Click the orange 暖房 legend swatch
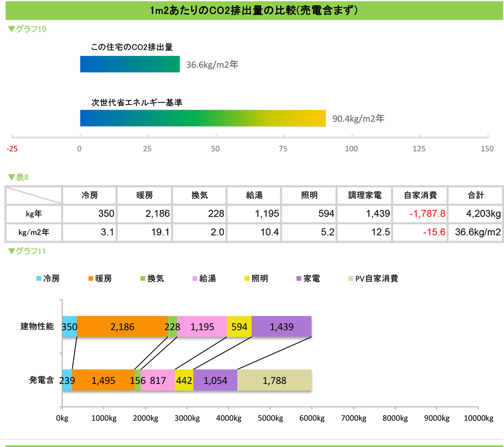 [91, 278]
